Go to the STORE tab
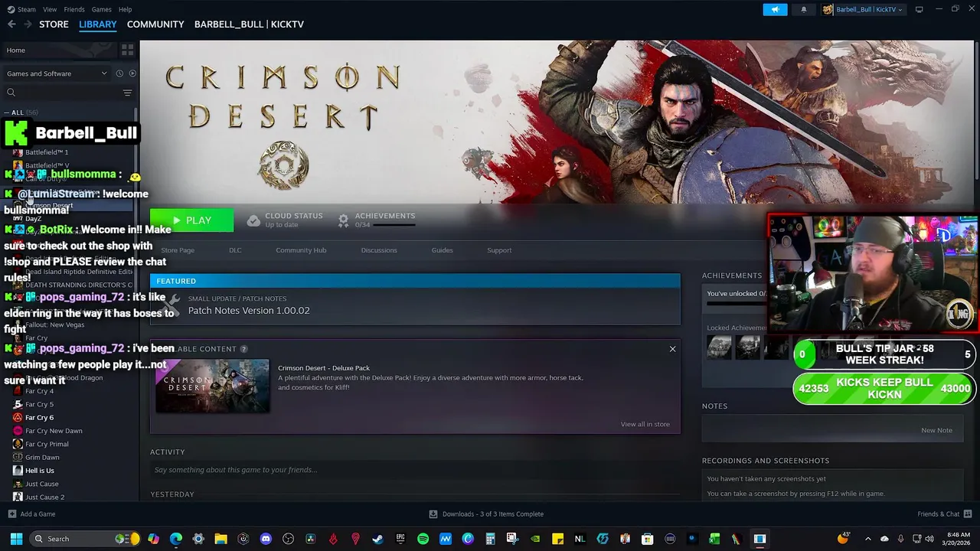Viewport: 980px width, 551px height. pyautogui.click(x=54, y=24)
